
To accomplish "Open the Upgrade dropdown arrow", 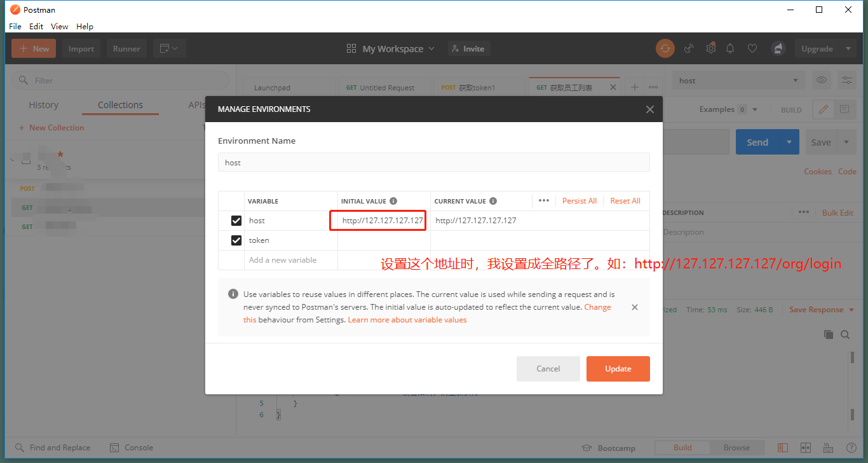I will 848,48.
